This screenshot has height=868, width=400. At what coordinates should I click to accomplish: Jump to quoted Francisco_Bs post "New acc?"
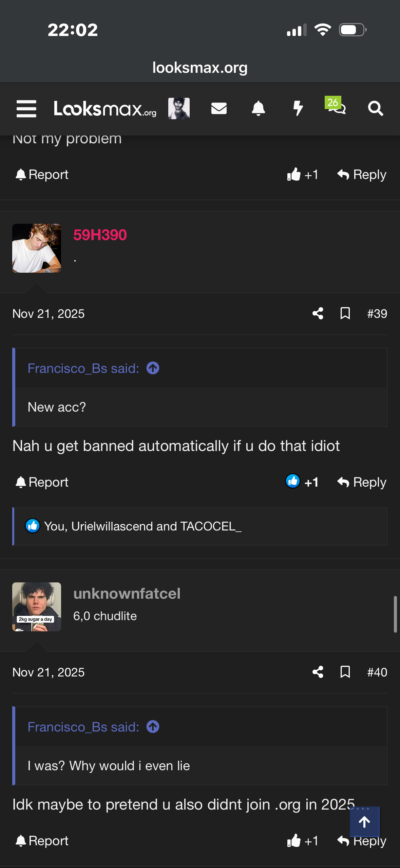(x=153, y=368)
